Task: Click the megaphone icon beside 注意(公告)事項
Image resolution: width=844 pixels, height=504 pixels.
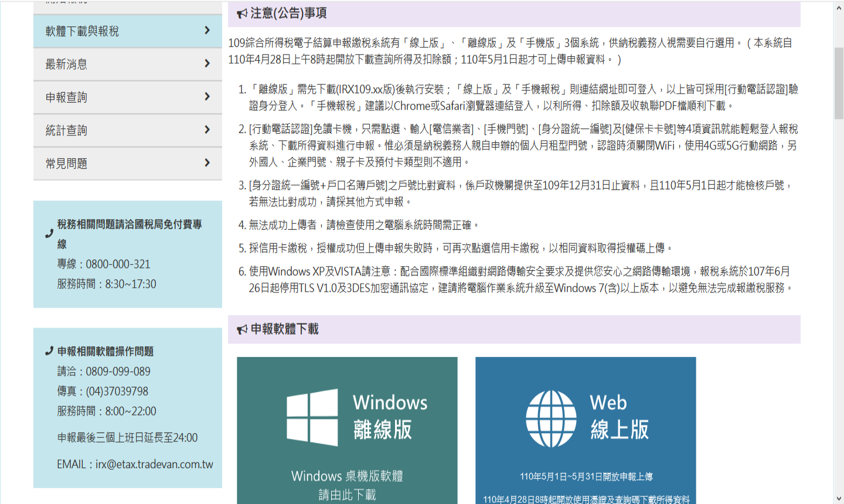Action: 242,13
